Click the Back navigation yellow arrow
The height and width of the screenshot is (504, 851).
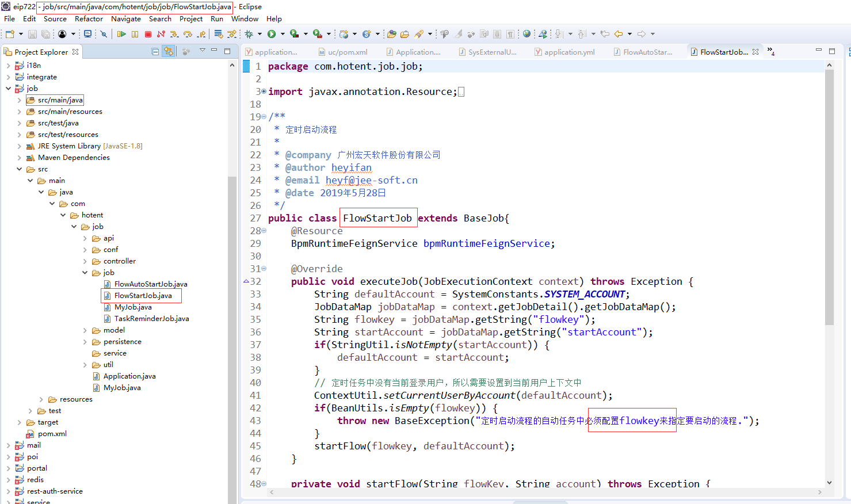[x=619, y=35]
